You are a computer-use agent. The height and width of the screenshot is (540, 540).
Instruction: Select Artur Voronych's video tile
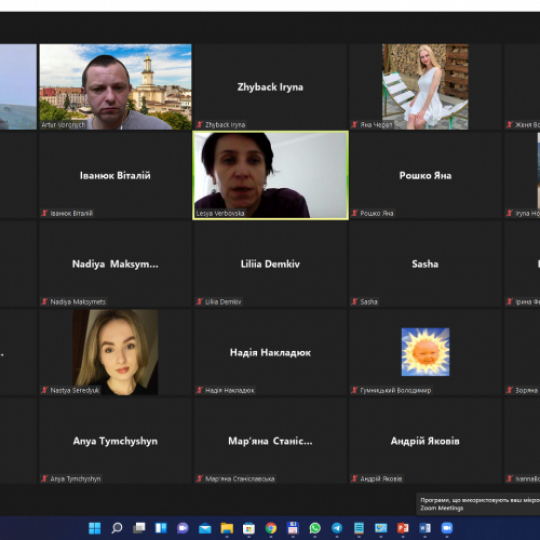tap(115, 87)
